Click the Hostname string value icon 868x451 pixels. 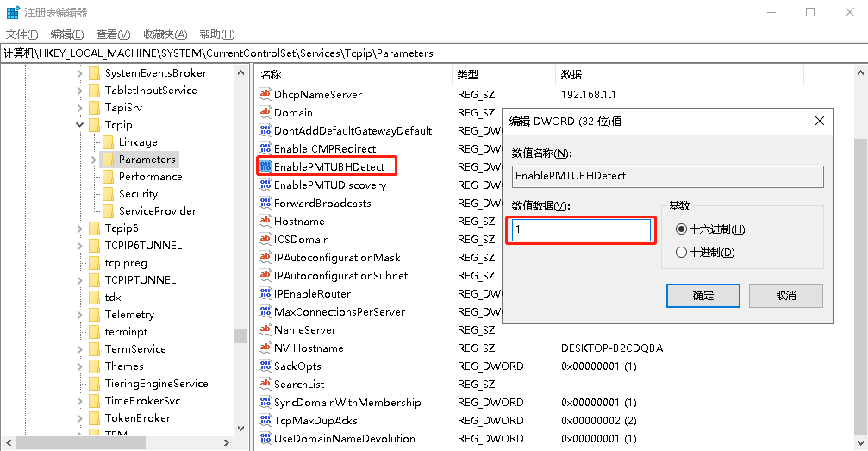pyautogui.click(x=265, y=222)
